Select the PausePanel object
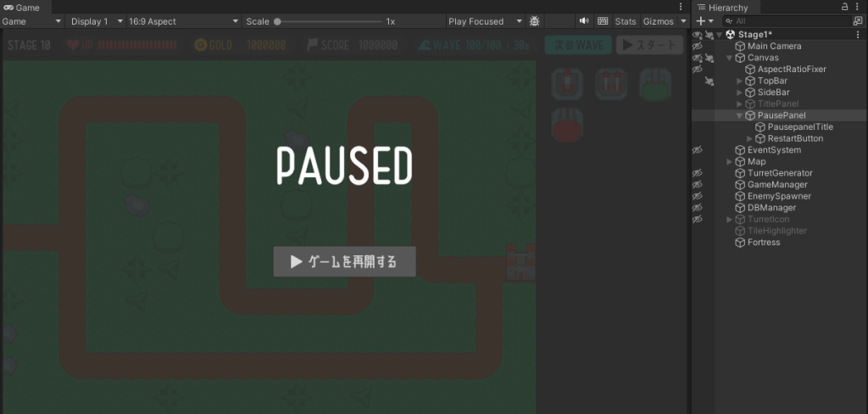 [x=782, y=115]
